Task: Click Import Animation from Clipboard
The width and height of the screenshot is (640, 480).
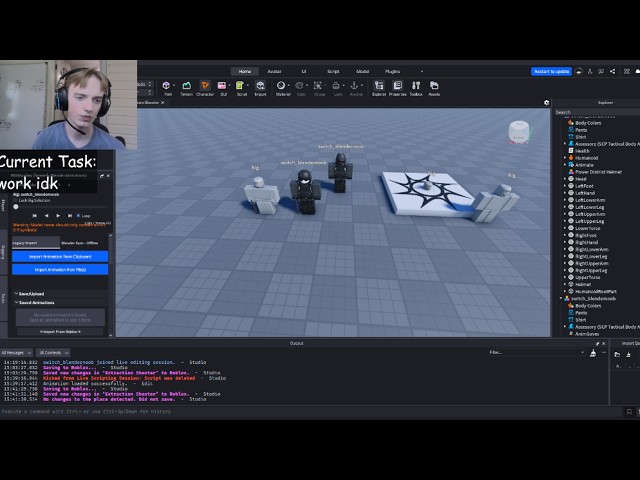Action: click(60, 256)
